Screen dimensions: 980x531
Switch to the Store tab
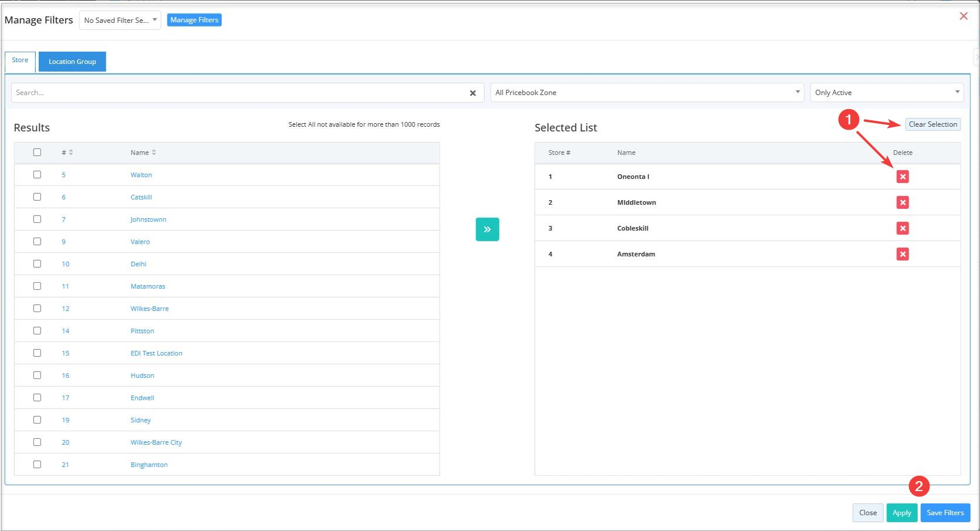pyautogui.click(x=20, y=60)
